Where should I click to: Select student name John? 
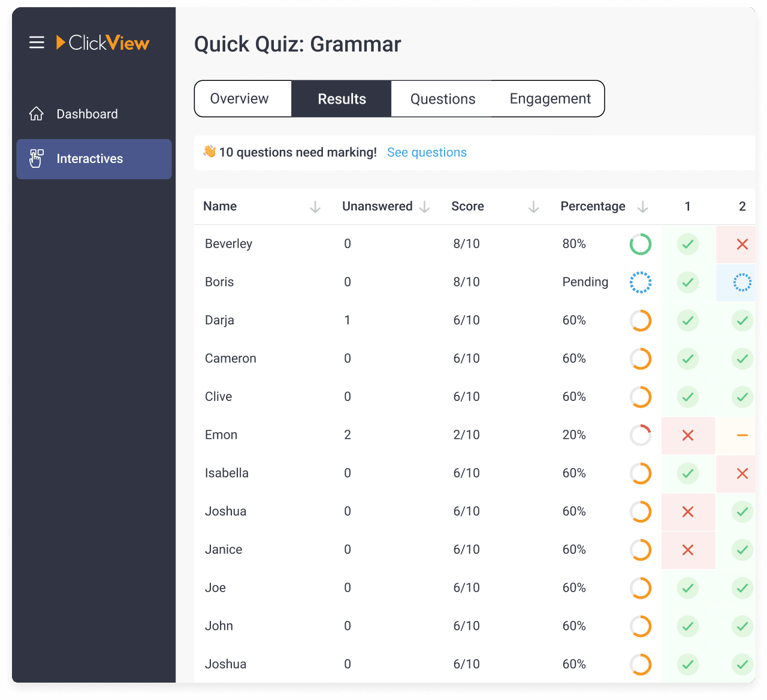[x=219, y=626]
